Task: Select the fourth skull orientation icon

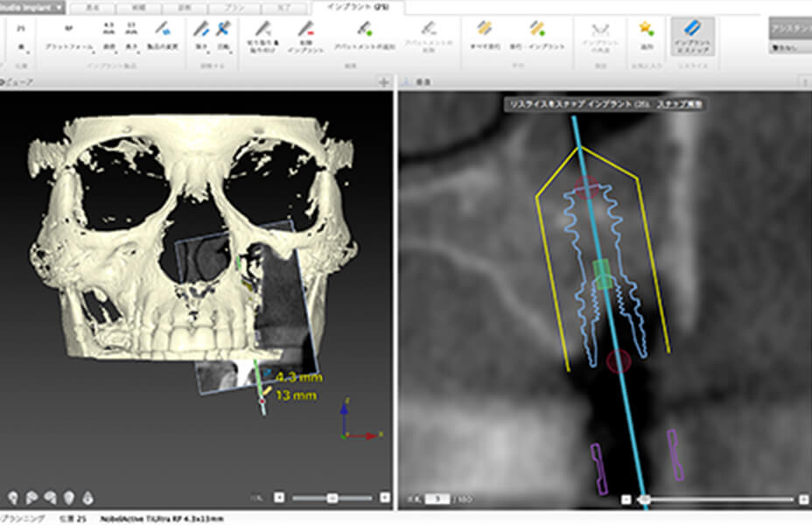Action: click(69, 498)
